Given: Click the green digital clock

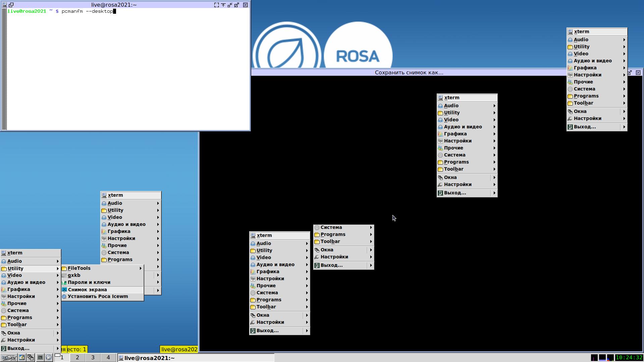Looking at the screenshot, I should tap(629, 358).
